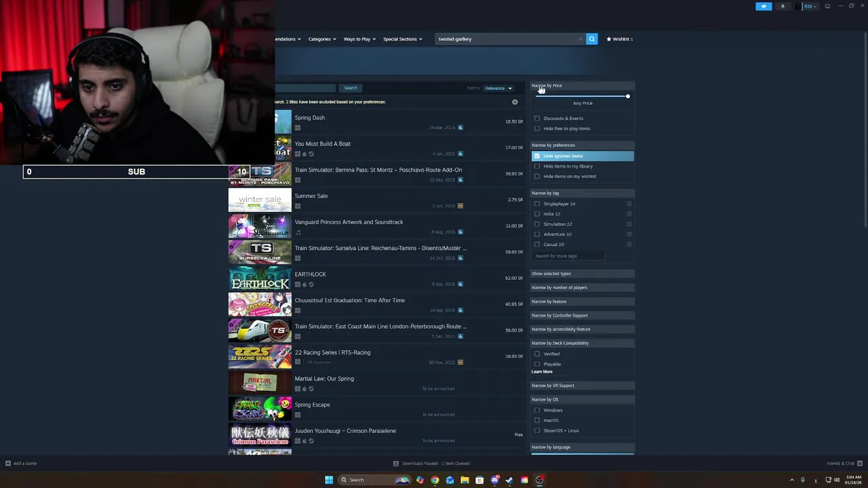Open search preferences gear icon
This screenshot has width=868, height=488.
point(515,102)
